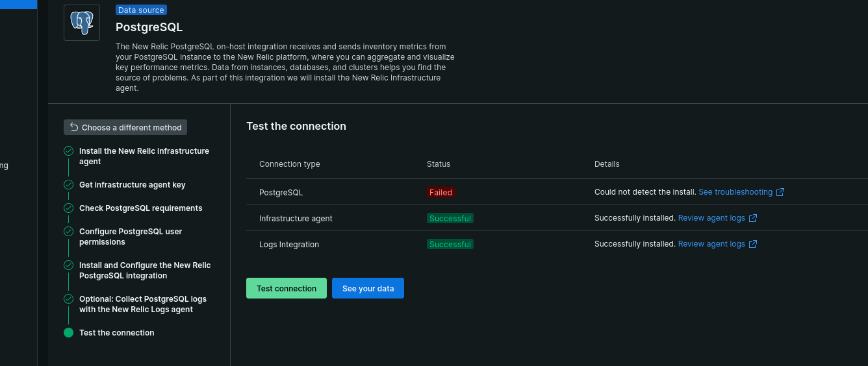This screenshot has width=868, height=366.
Task: Go to Optional: Collect PostgreSQL logs step
Action: coord(143,304)
